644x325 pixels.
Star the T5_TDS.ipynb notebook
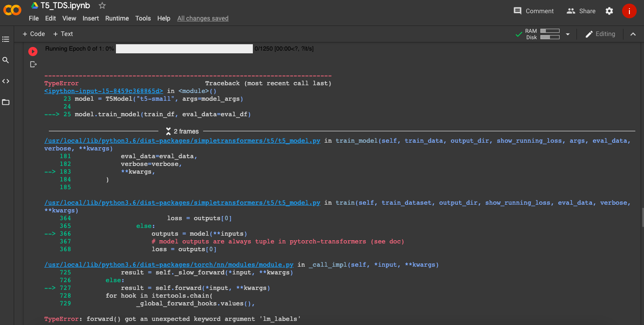click(101, 6)
